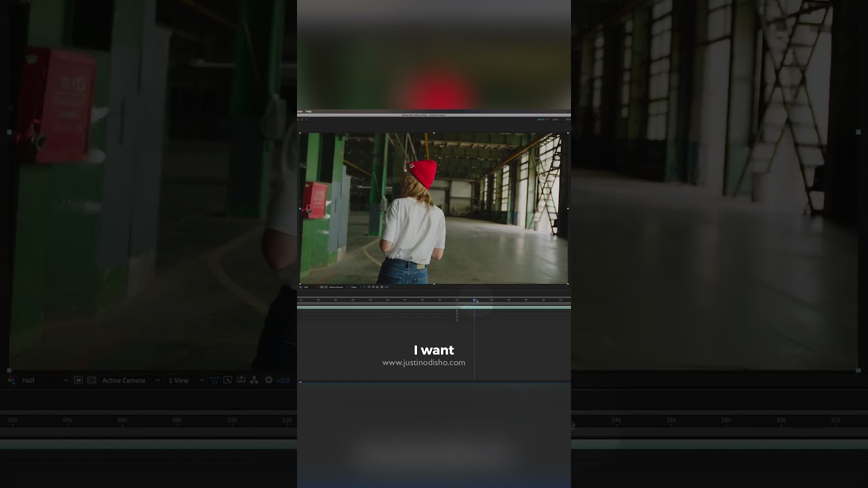Click the 12s mark on the enlarged background ruler

287,420
